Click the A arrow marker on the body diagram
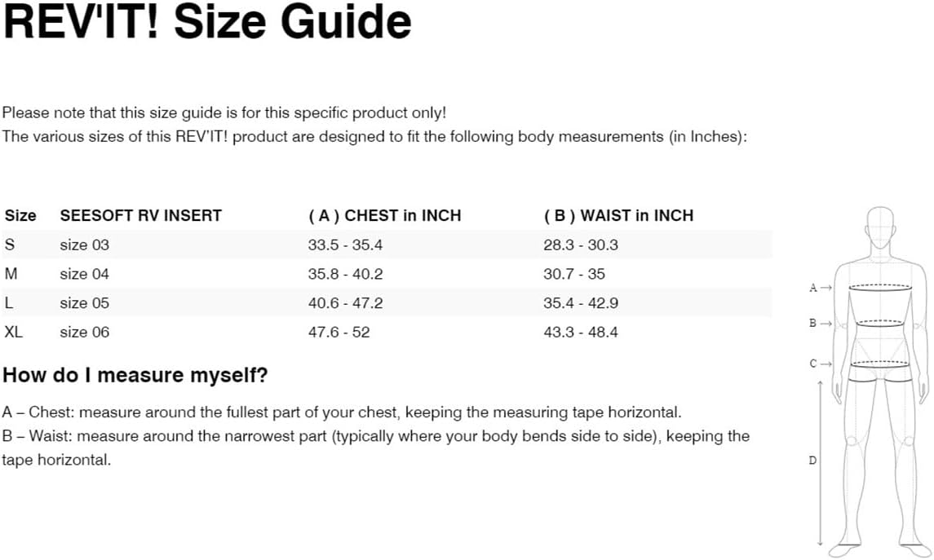Screen dimensions: 934x560 click(819, 288)
